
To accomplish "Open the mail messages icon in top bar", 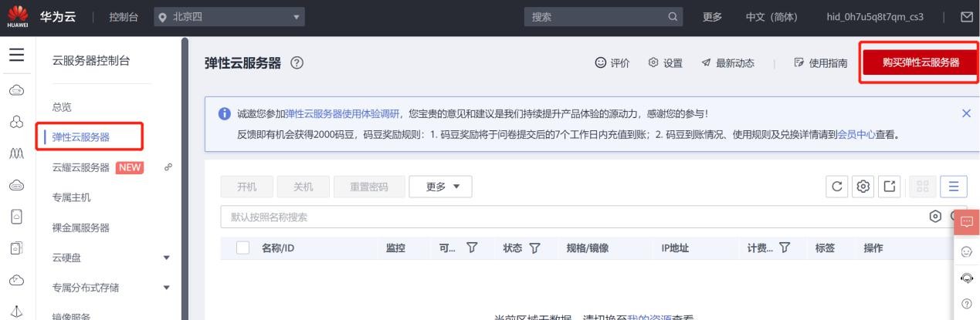I will tap(965, 16).
